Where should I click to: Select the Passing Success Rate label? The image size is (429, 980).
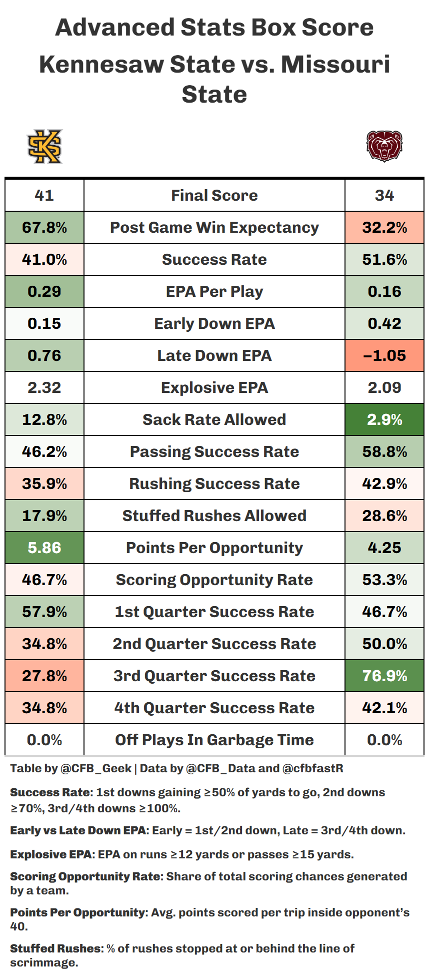214,451
